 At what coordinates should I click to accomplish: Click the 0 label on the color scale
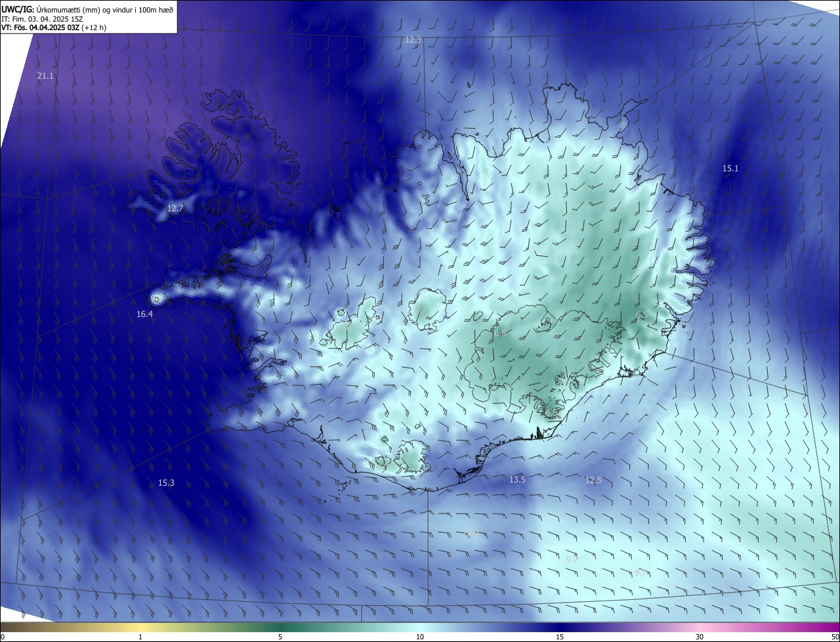pos(3,637)
